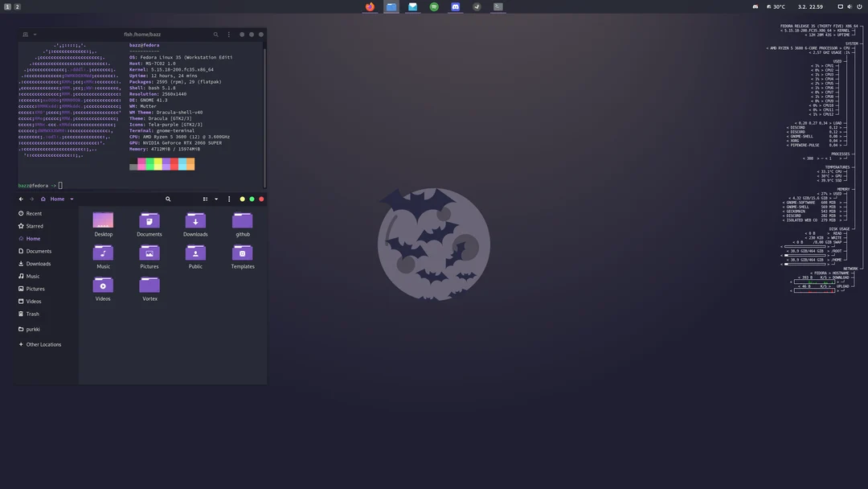Click the power icon in the top bar
This screenshot has height=489, width=868.
[x=860, y=6]
